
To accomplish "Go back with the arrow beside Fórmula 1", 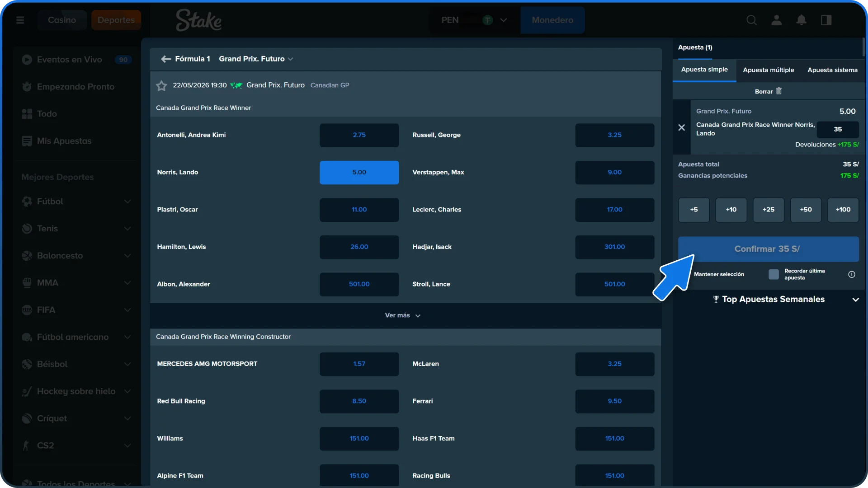I will coord(166,59).
